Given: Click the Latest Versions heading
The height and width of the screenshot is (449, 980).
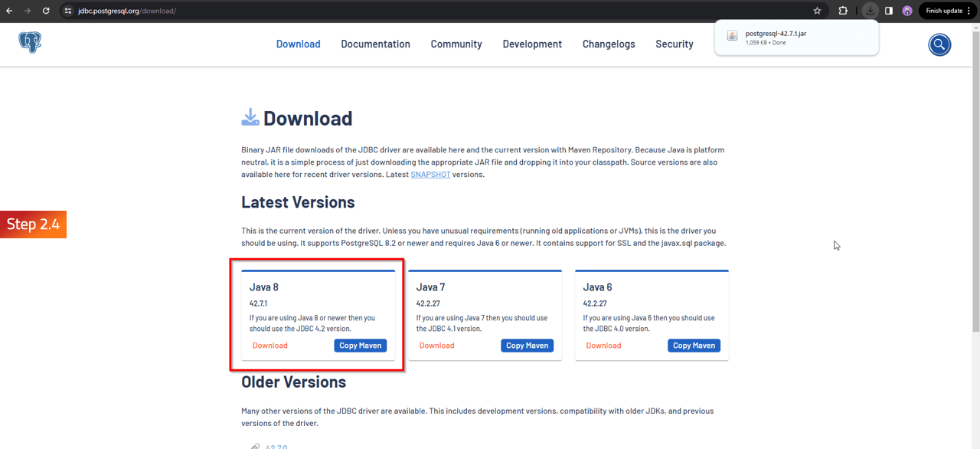Looking at the screenshot, I should (298, 202).
